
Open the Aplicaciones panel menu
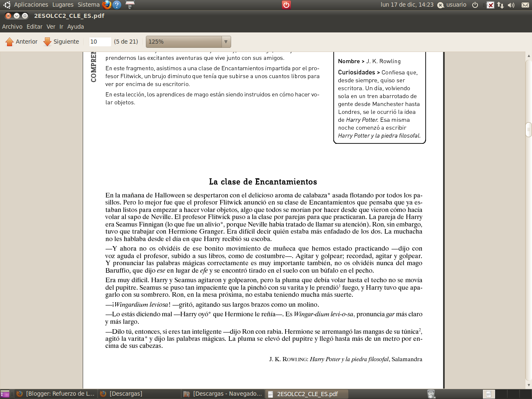[31, 5]
